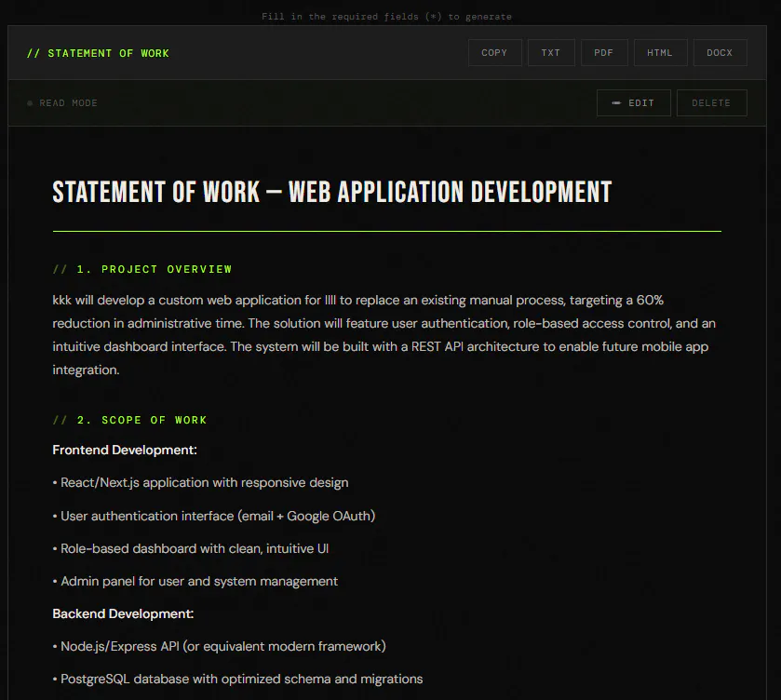Switch to Edit mode
781x700 pixels.
(x=634, y=103)
